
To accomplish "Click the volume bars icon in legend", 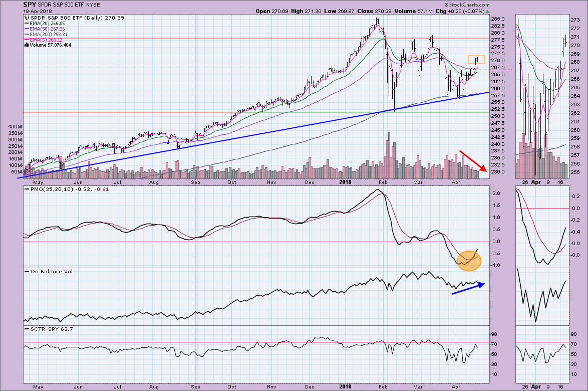I will [27, 45].
